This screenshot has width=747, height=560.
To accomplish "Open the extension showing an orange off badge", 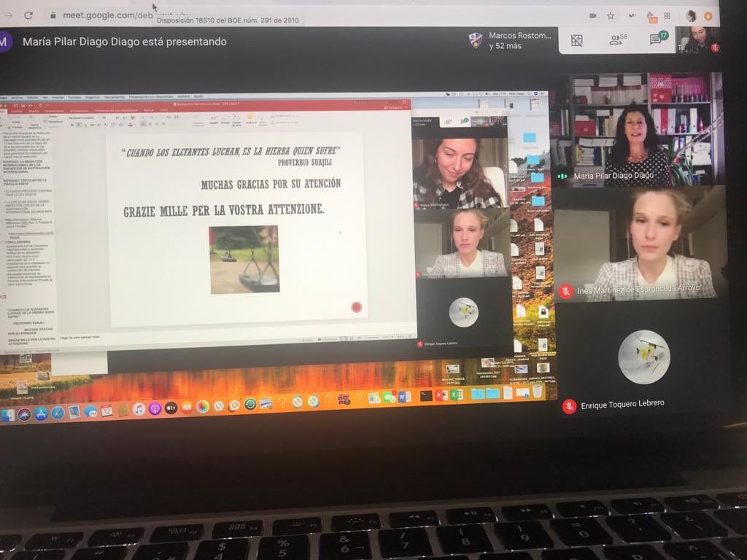I will tap(651, 17).
